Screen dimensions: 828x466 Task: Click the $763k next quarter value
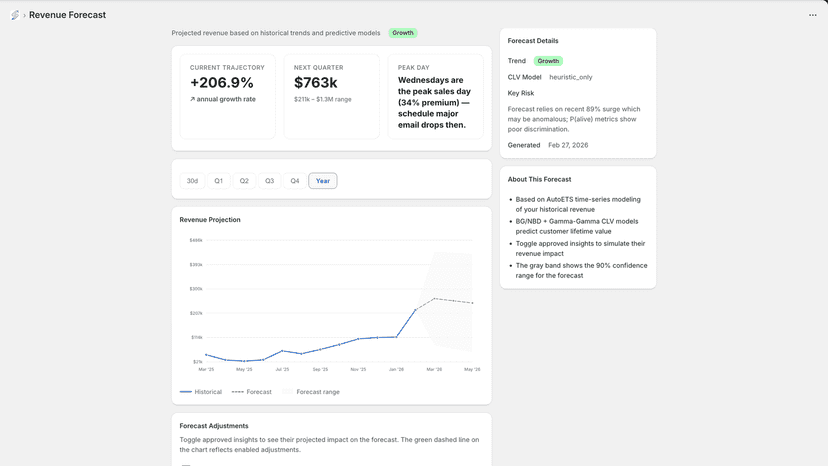pyautogui.click(x=316, y=82)
